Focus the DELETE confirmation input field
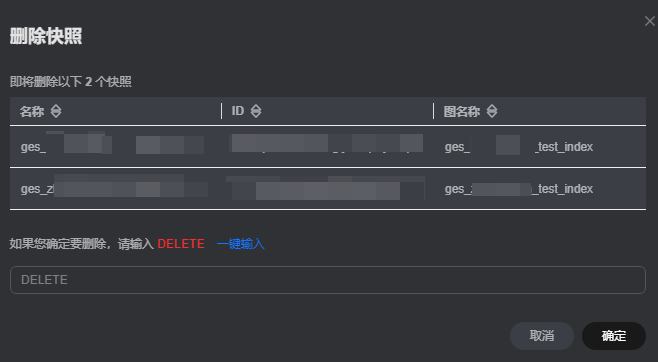Image resolution: width=658 pixels, height=362 pixels. 328,280
